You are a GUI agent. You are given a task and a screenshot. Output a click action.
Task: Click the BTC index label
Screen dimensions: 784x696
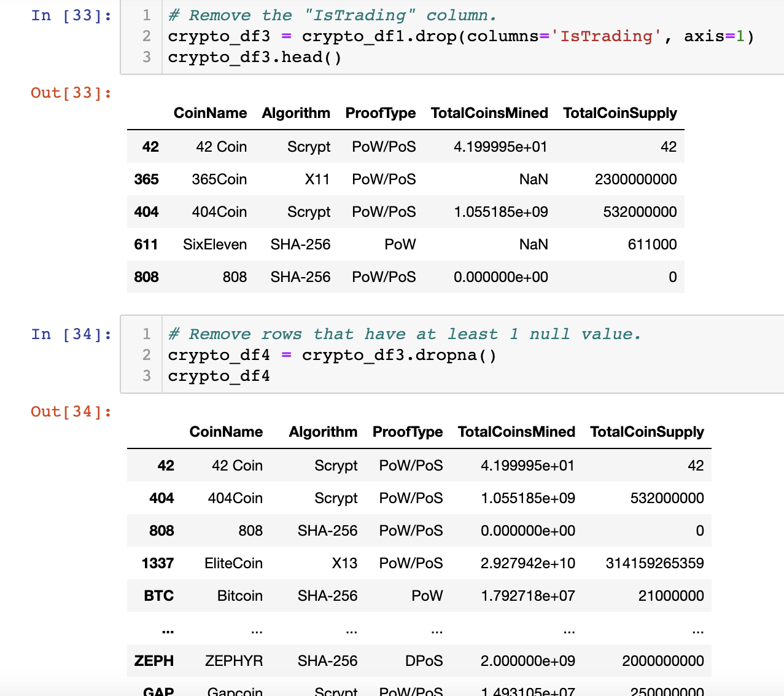tap(159, 596)
